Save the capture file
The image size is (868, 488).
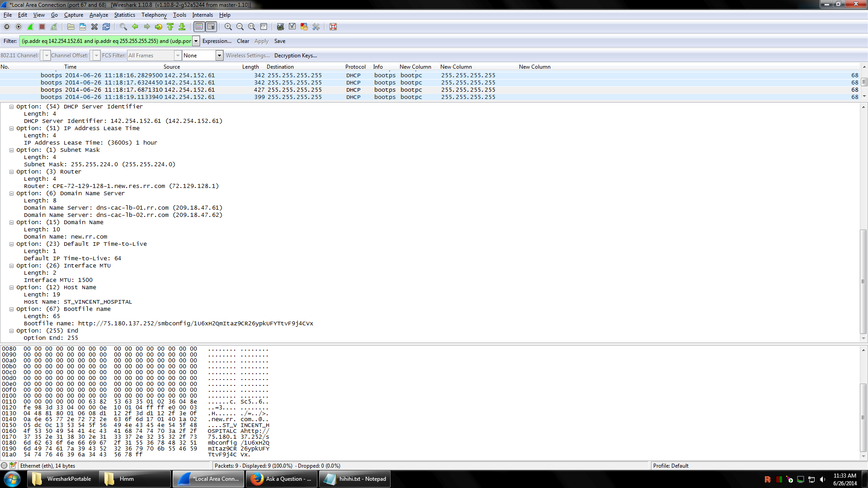tap(83, 27)
